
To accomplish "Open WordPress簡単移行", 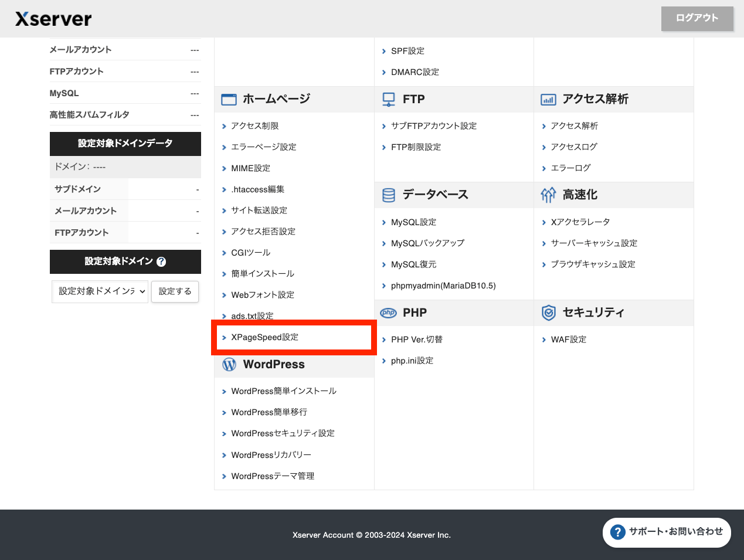I will click(x=269, y=412).
